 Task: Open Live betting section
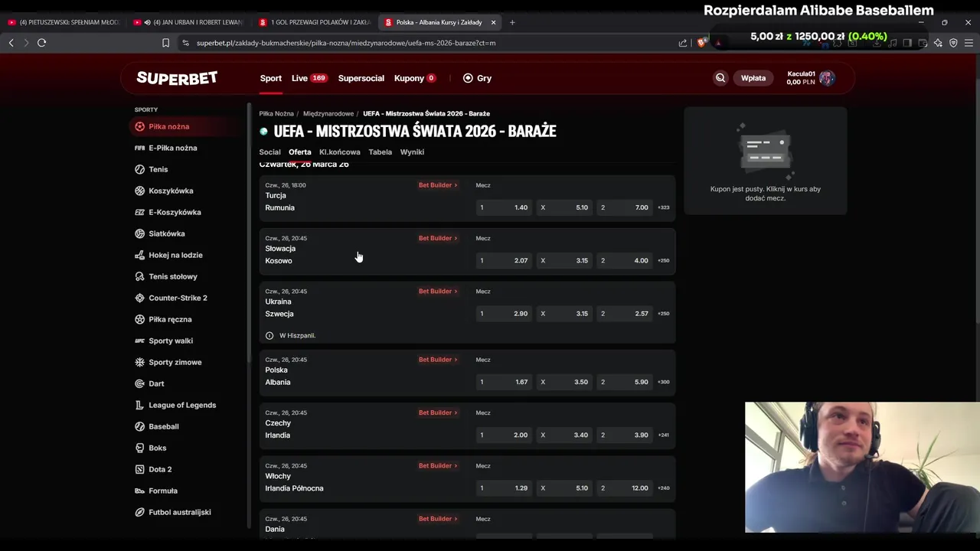pos(309,78)
